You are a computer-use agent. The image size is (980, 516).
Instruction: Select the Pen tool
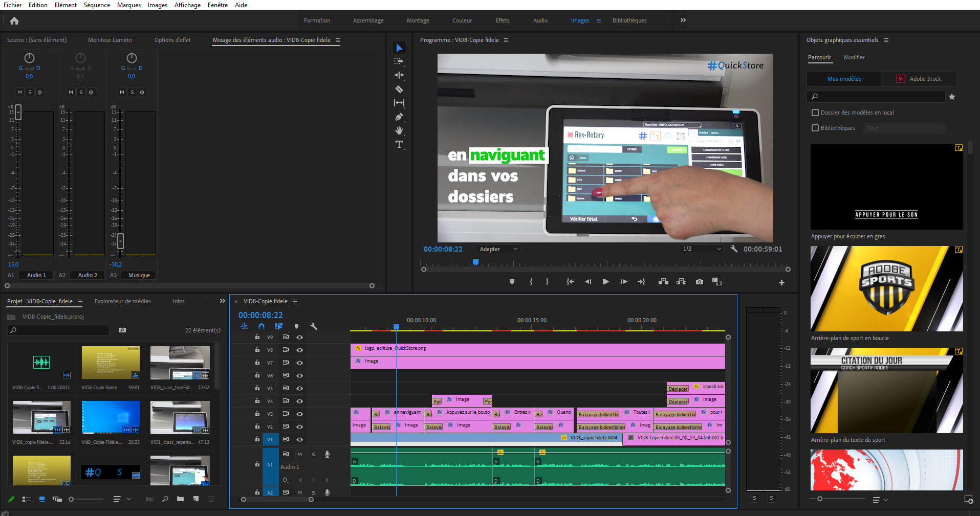(399, 117)
